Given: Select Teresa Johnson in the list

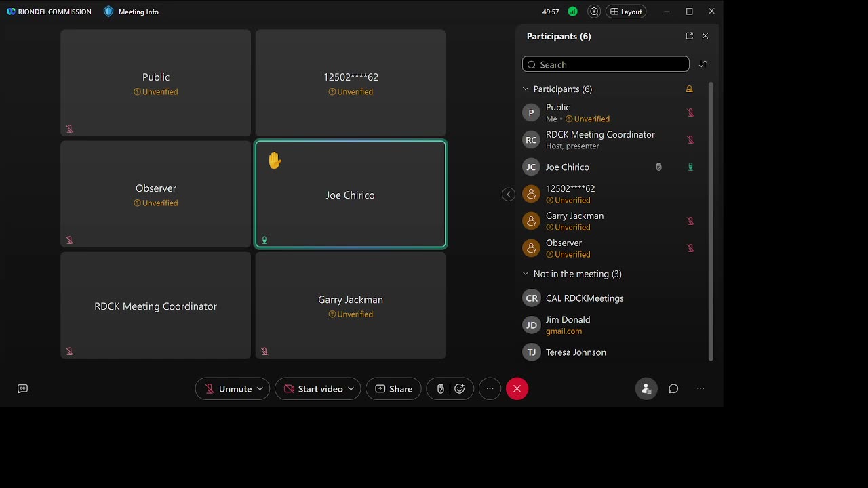Looking at the screenshot, I should 576,352.
